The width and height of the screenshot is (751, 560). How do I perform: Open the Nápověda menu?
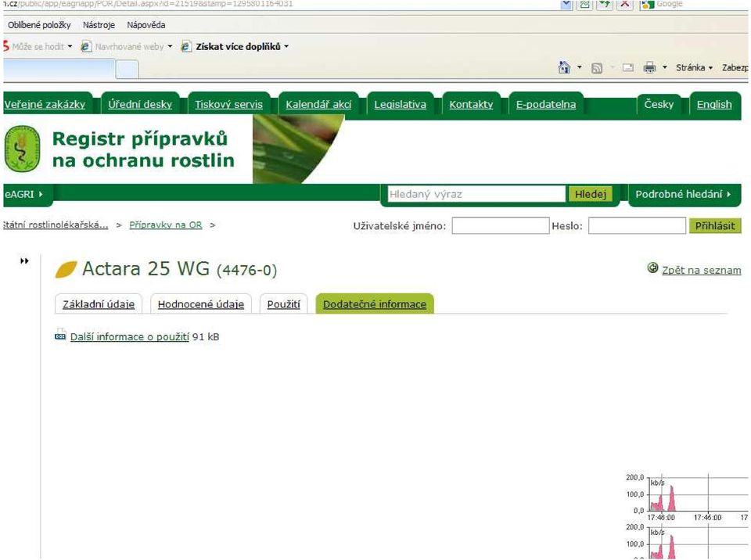[x=146, y=25]
